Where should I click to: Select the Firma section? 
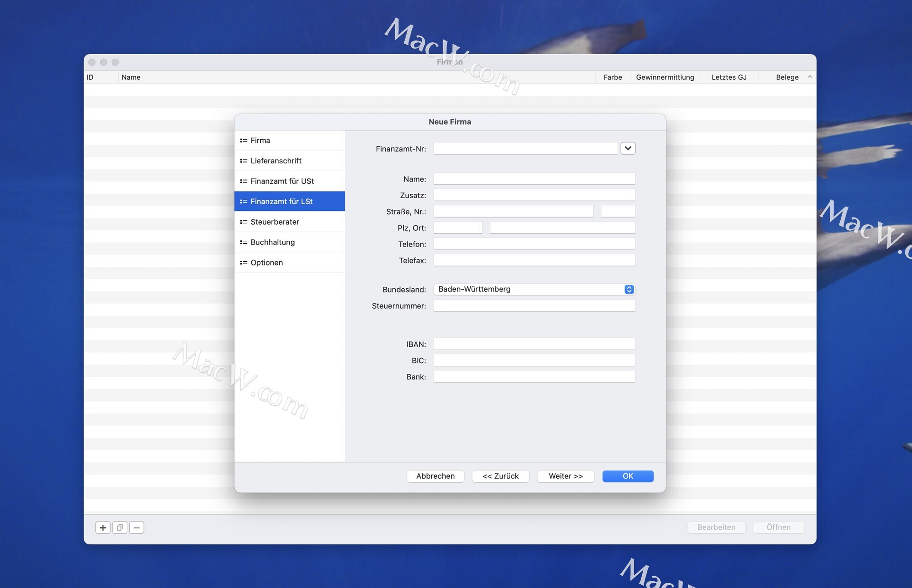click(x=290, y=141)
